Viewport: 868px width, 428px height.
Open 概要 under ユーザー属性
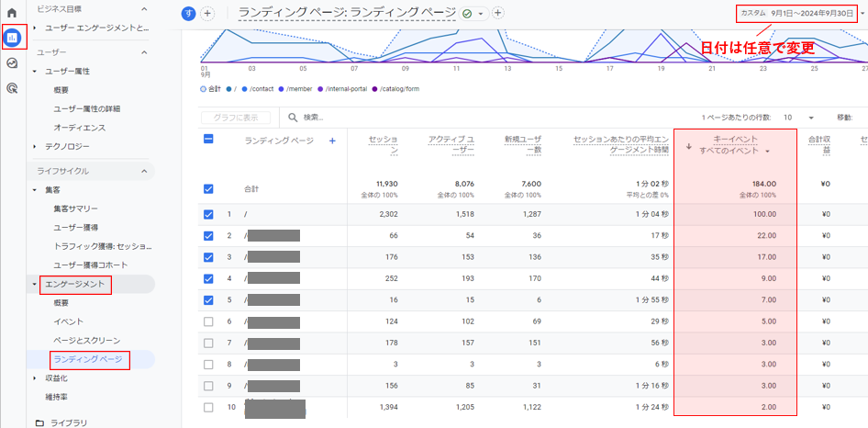tap(61, 90)
